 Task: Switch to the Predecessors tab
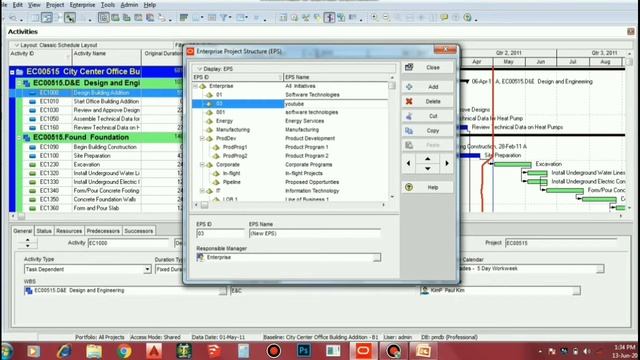pyautogui.click(x=103, y=231)
